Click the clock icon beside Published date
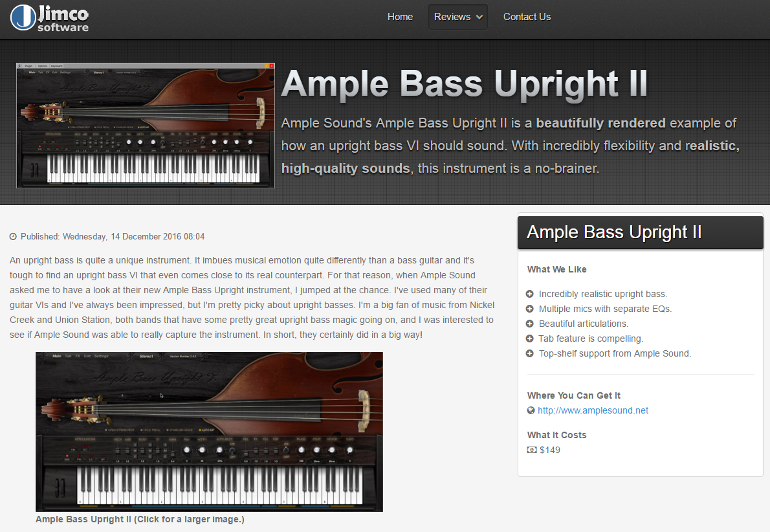This screenshot has width=770, height=532. tap(13, 236)
